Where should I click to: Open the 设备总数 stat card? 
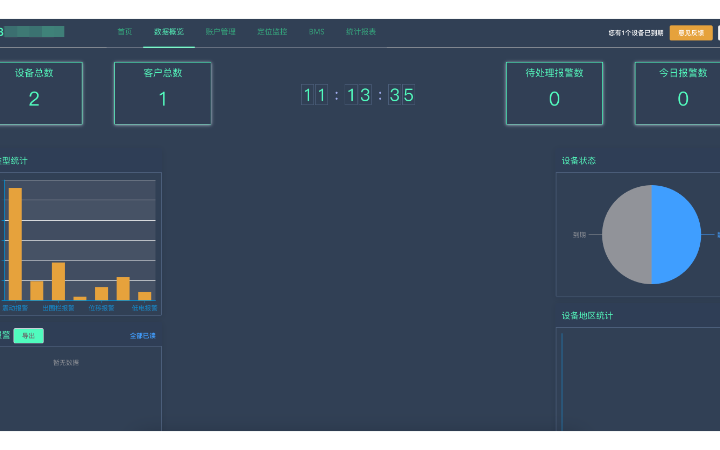(x=35, y=93)
